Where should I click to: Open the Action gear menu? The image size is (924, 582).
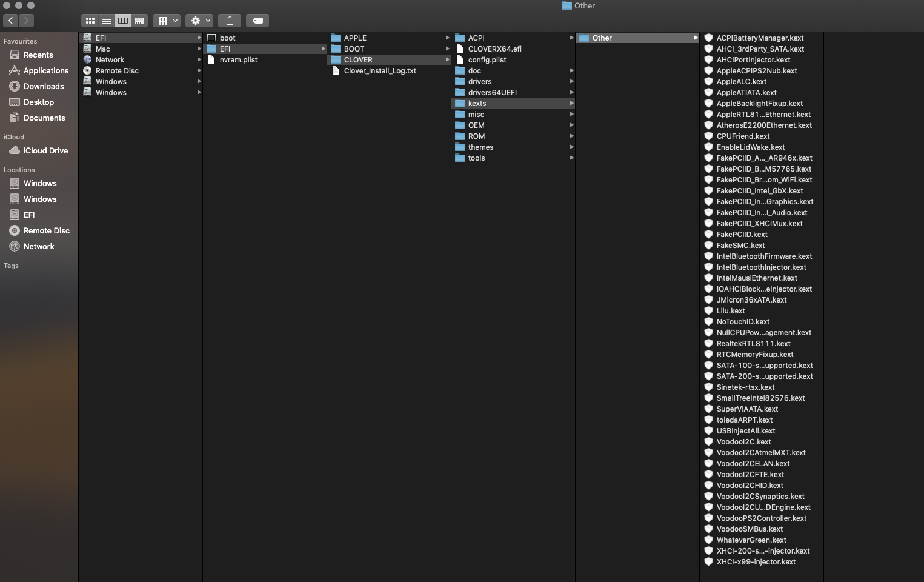[x=198, y=20]
